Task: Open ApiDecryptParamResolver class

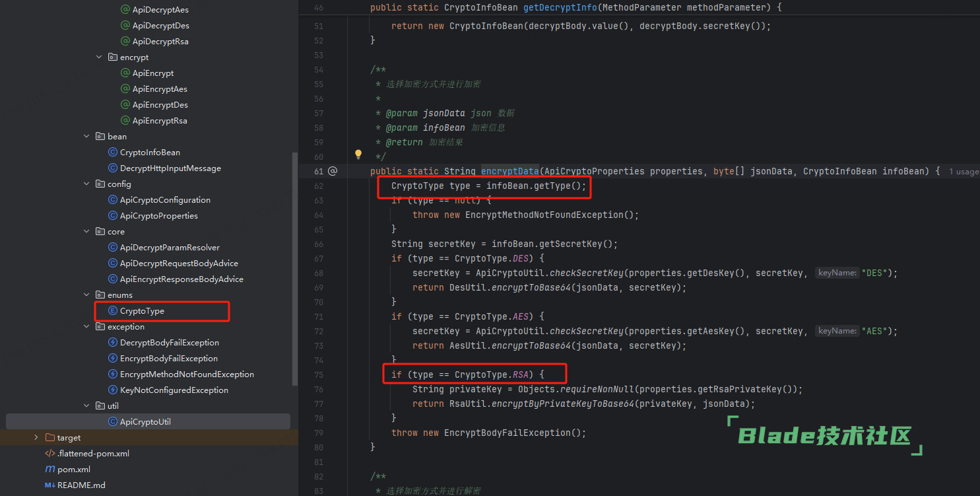Action: pos(170,248)
